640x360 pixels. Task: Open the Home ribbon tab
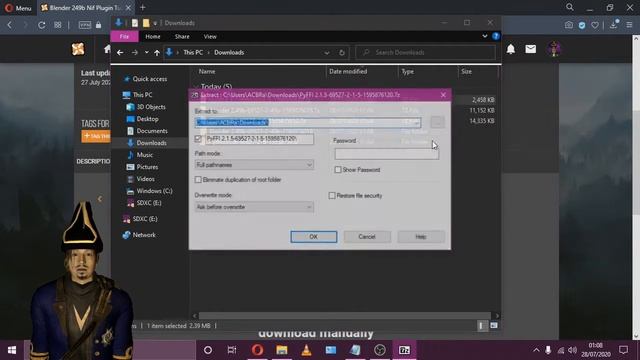pos(153,37)
